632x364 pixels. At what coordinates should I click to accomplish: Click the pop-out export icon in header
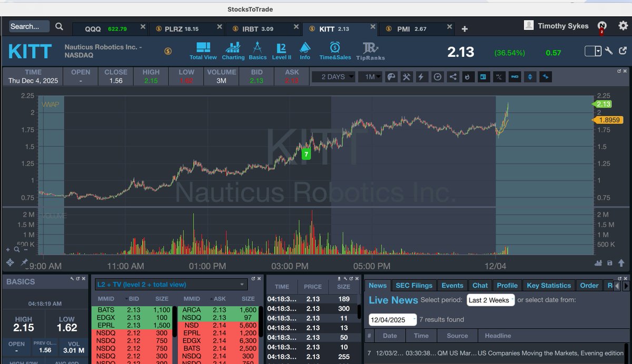click(x=623, y=51)
